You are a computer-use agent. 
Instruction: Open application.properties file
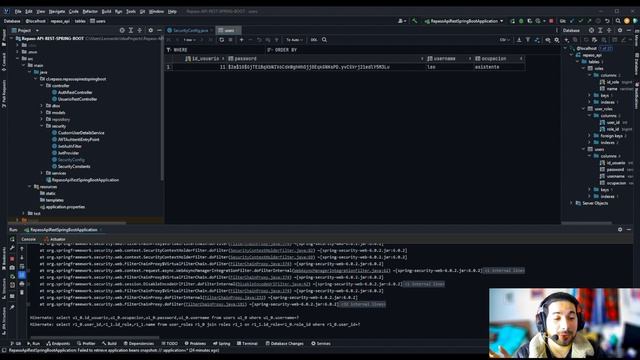(62, 207)
